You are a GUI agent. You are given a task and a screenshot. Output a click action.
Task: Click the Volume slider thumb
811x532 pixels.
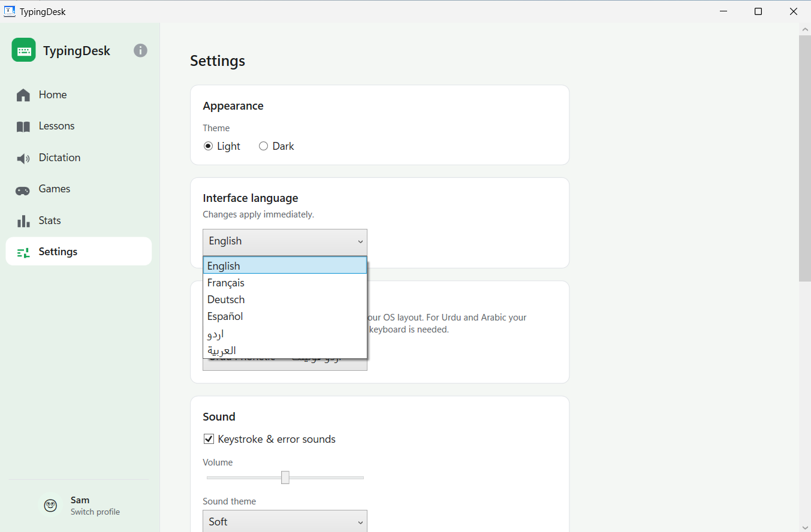coord(285,477)
